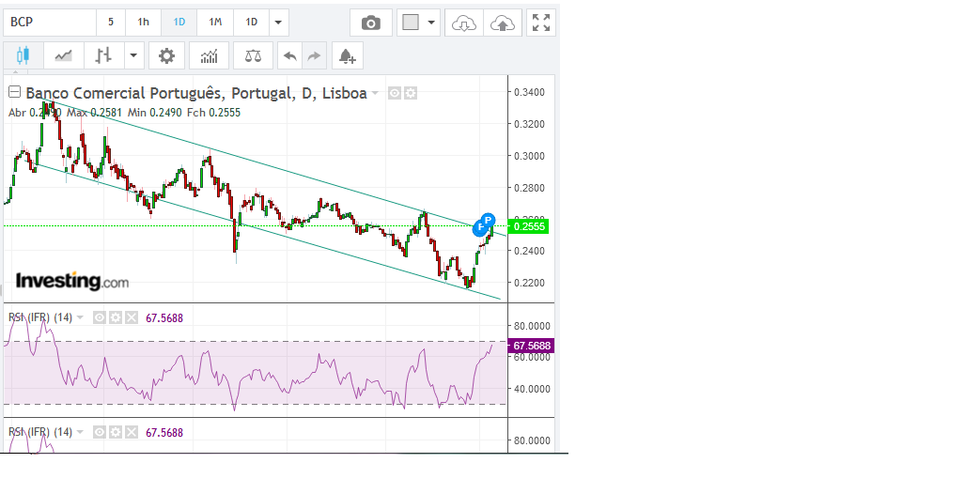Open dropdown arrow of bottom RSI (IFR) label
This screenshot has height=494, width=980.
click(79, 432)
